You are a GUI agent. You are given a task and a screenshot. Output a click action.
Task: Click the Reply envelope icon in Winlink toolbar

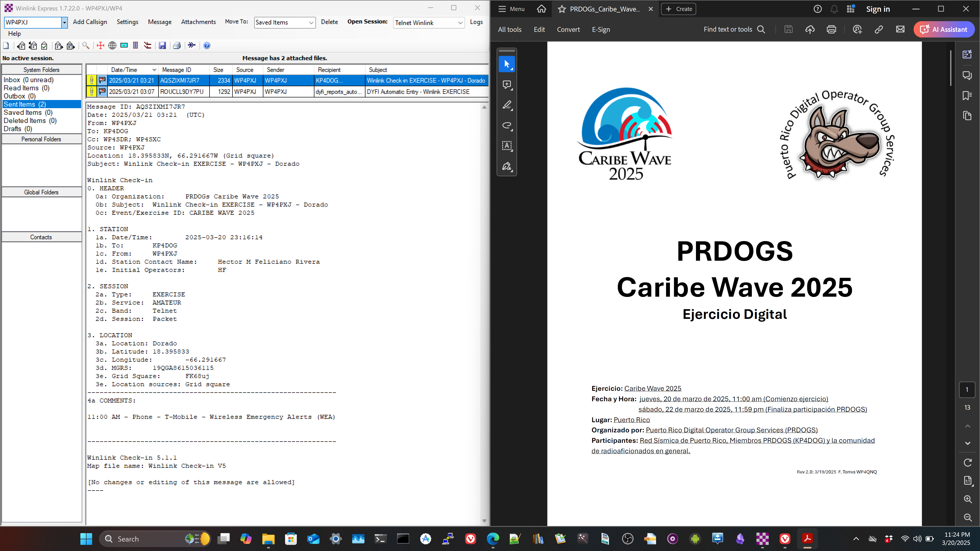coord(21,46)
